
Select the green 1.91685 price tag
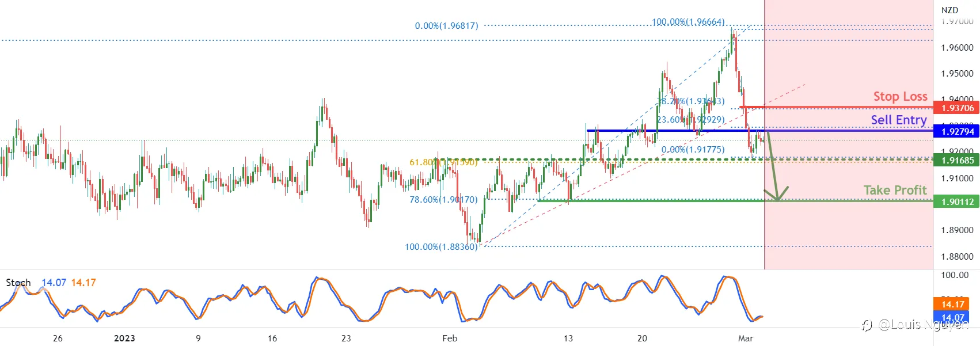pyautogui.click(x=956, y=160)
